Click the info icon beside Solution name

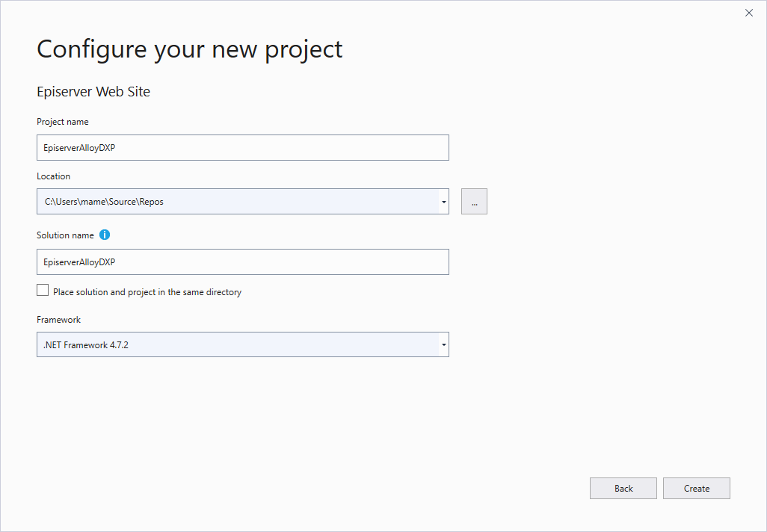click(105, 235)
